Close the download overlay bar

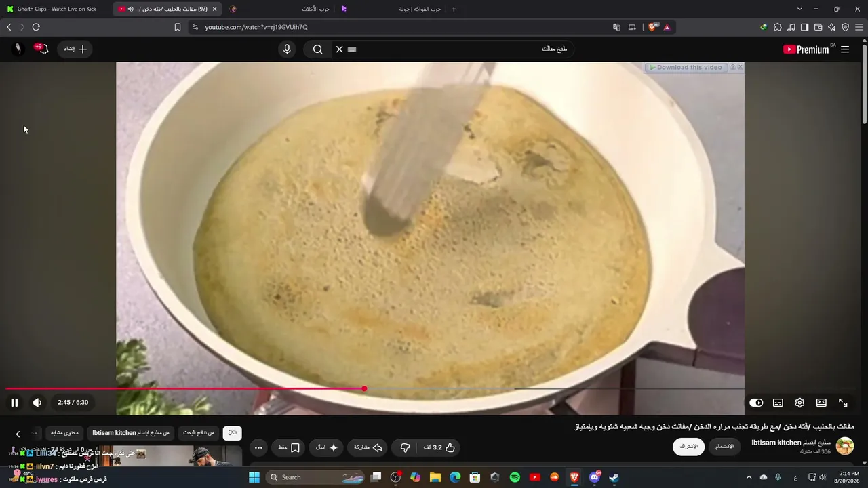click(740, 67)
